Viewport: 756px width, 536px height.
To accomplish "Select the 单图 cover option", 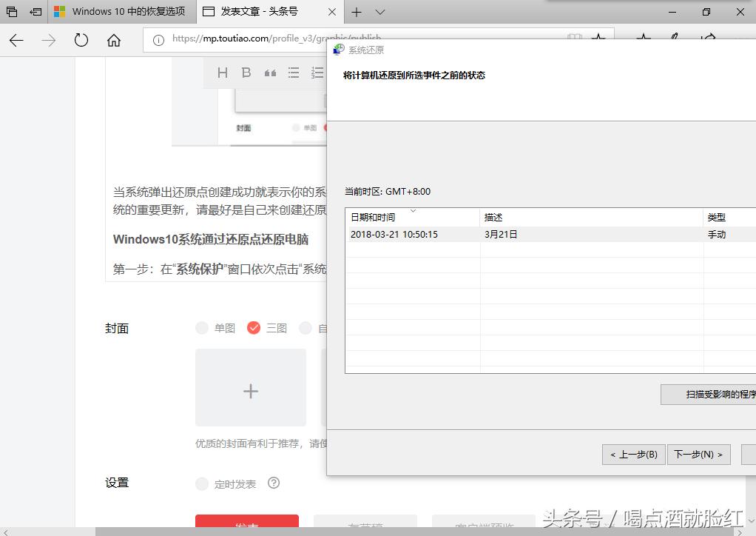I will click(202, 328).
